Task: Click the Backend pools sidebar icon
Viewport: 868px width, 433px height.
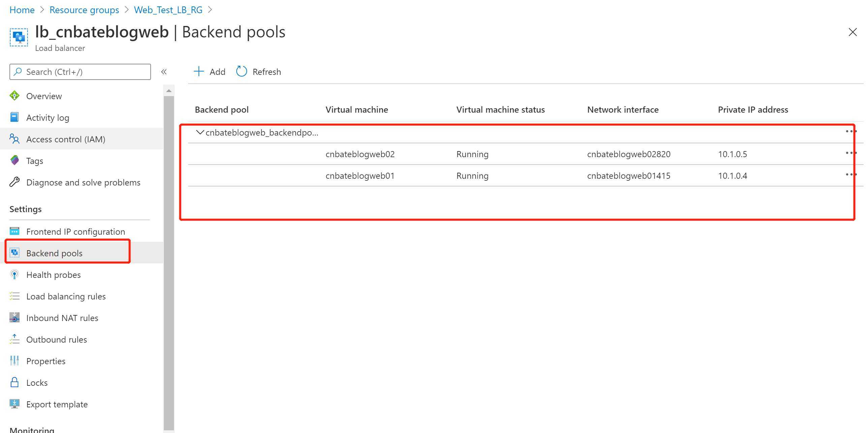Action: (x=14, y=253)
